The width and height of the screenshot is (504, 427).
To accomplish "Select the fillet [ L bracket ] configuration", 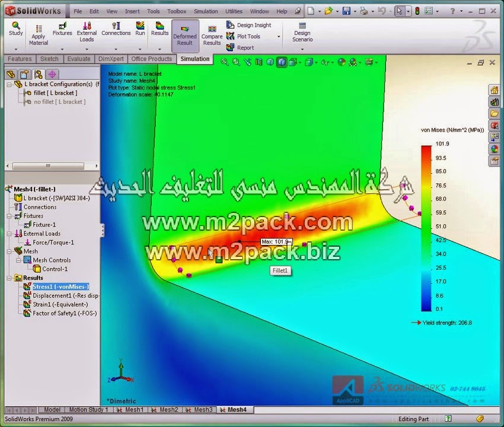I will pyautogui.click(x=55, y=93).
